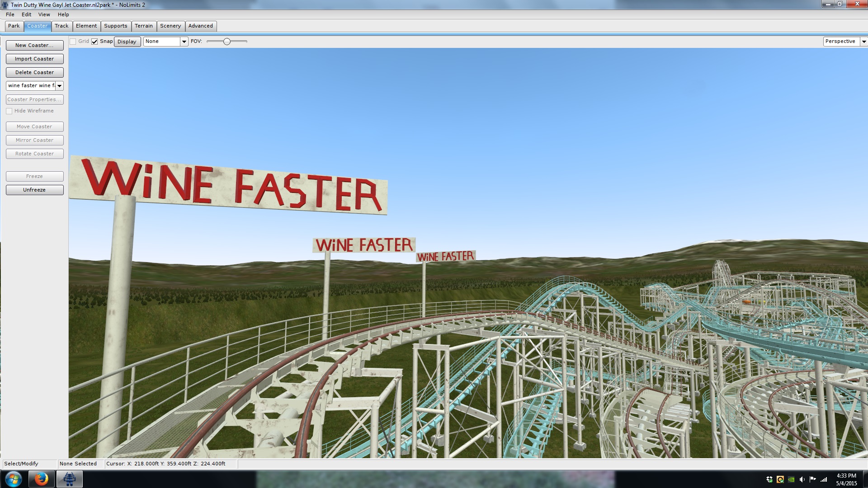Switch to the Track tab
868x488 pixels.
61,26
